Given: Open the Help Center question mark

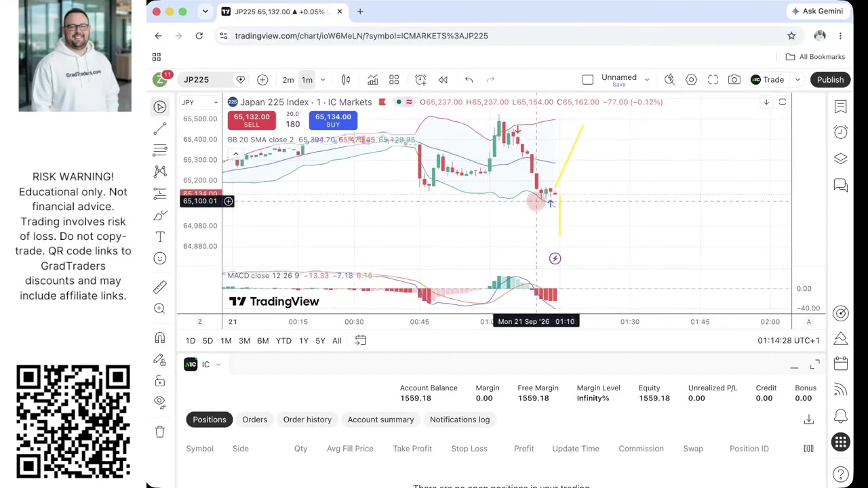Looking at the screenshot, I should [841, 474].
